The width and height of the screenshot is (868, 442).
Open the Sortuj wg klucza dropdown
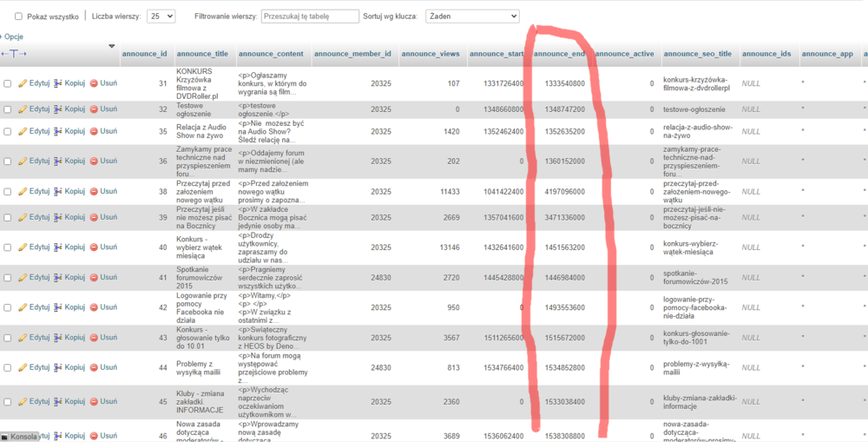pos(472,16)
